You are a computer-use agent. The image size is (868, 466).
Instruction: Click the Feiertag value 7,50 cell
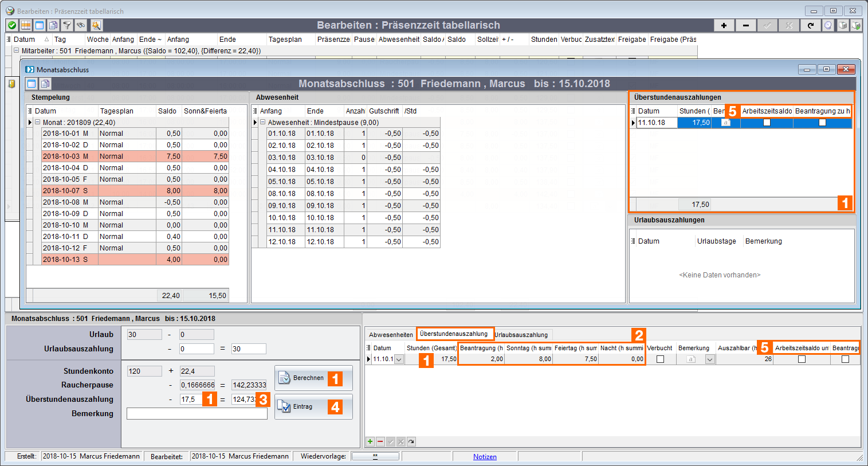coord(576,359)
